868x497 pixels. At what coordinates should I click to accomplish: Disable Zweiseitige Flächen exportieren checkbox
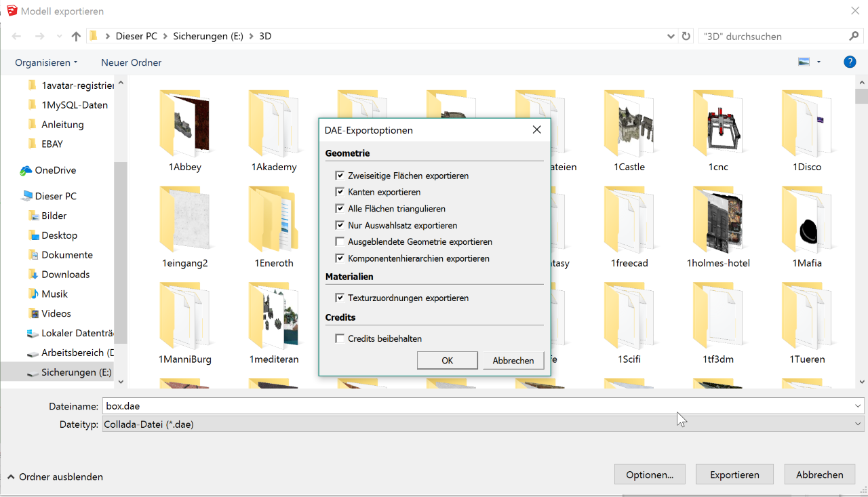tap(340, 176)
